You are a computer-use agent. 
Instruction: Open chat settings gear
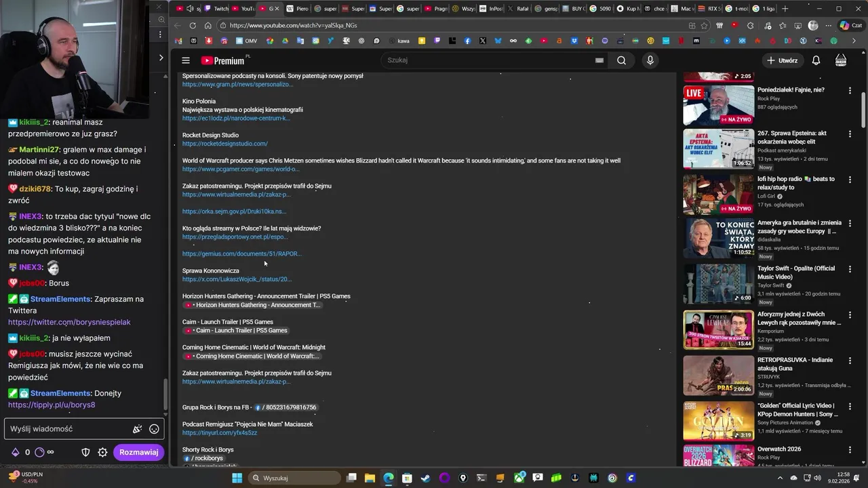(102, 452)
